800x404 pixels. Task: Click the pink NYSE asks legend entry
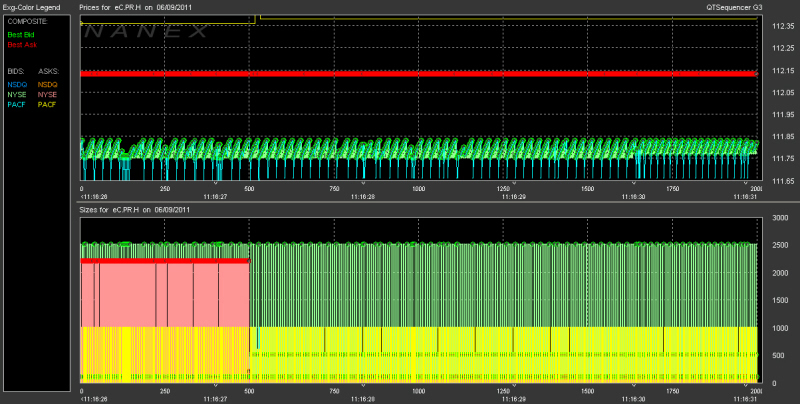pos(47,95)
